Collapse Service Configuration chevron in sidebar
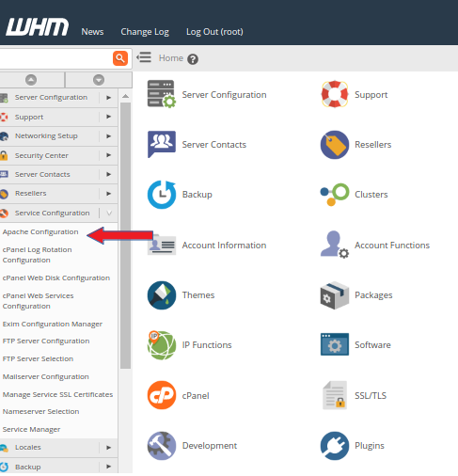Screen dimensions: 458x476 tap(109, 213)
